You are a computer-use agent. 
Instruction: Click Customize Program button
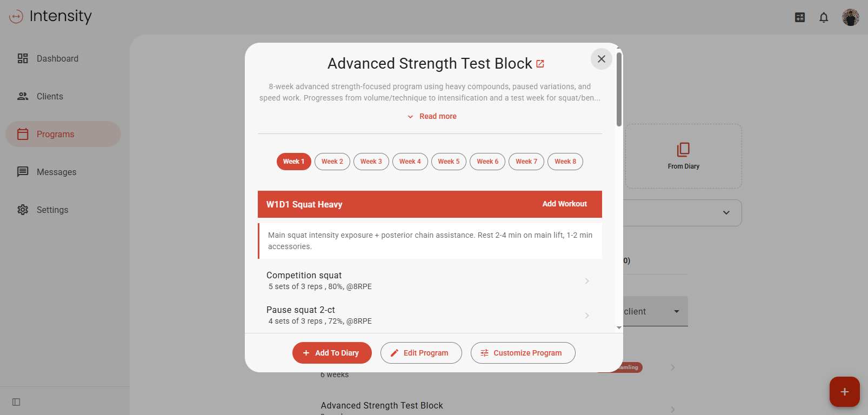(x=523, y=353)
